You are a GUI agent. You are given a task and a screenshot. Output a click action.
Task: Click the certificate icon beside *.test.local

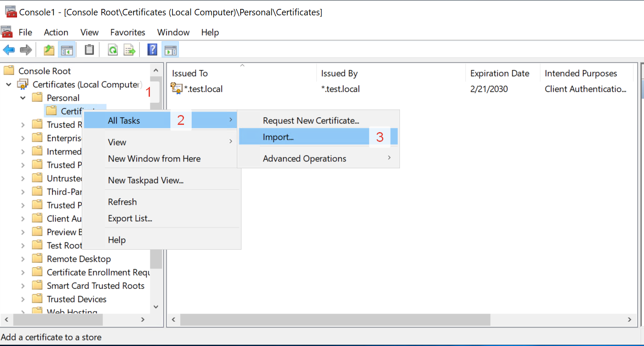176,89
